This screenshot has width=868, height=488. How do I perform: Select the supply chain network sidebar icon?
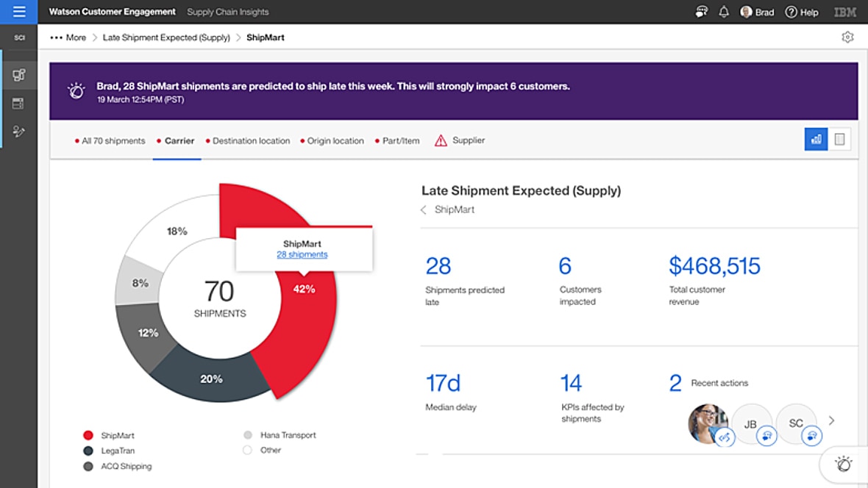tap(18, 73)
